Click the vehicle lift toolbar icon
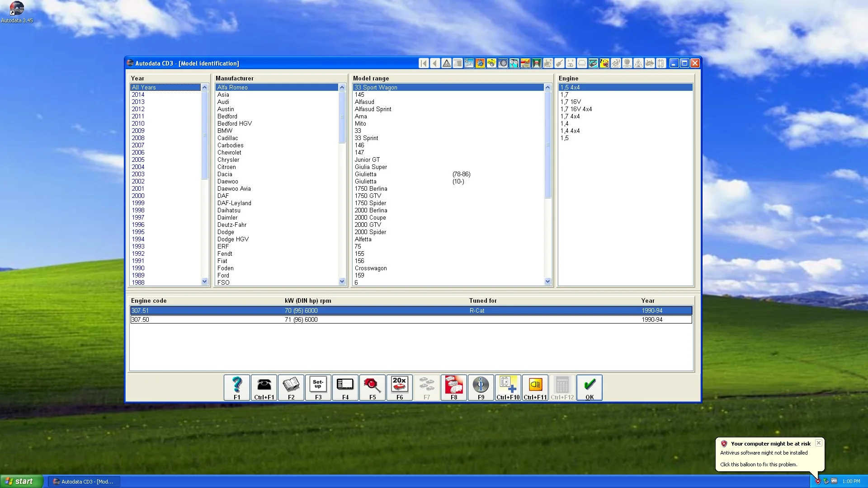 click(537, 63)
